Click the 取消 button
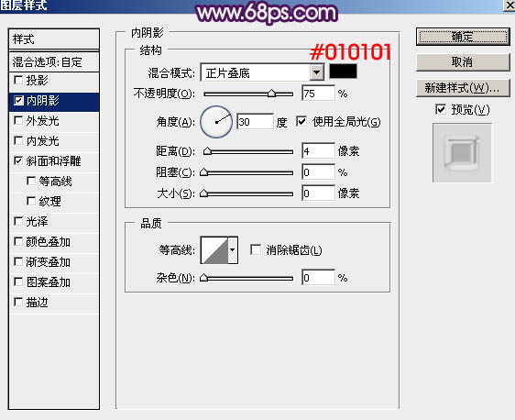The width and height of the screenshot is (515, 420). point(463,61)
